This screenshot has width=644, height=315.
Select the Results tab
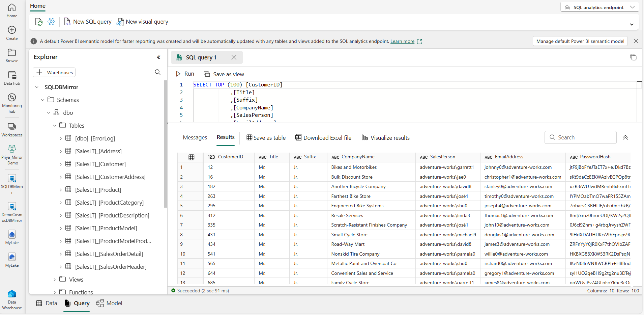coord(226,137)
